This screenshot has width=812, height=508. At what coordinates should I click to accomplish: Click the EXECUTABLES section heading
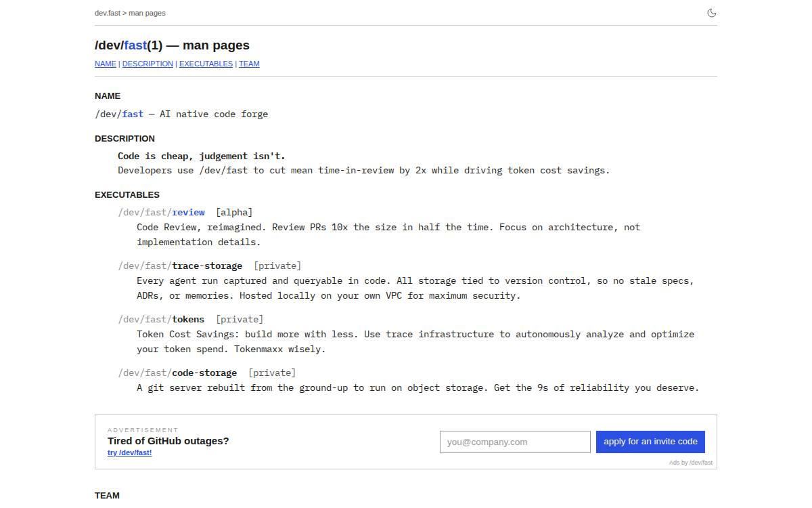[127, 194]
